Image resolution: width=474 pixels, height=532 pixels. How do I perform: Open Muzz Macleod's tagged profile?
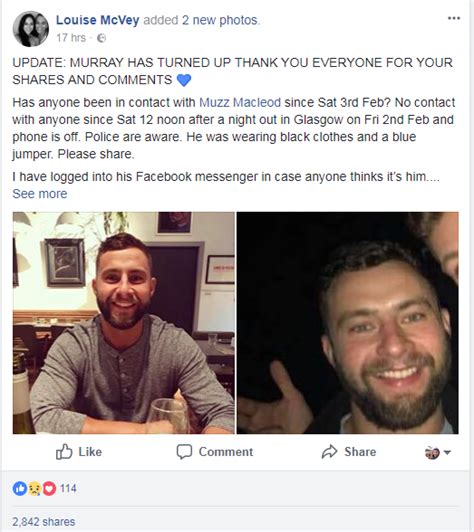click(x=240, y=102)
